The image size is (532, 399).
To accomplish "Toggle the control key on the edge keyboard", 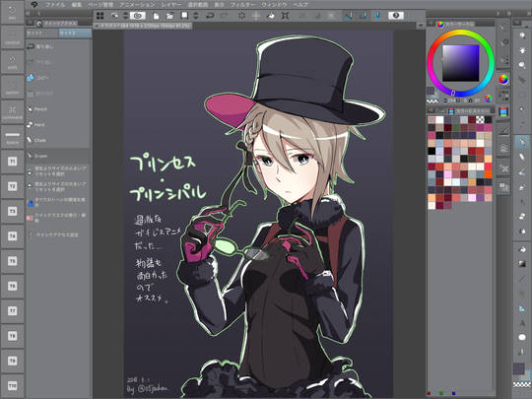I will (x=12, y=37).
